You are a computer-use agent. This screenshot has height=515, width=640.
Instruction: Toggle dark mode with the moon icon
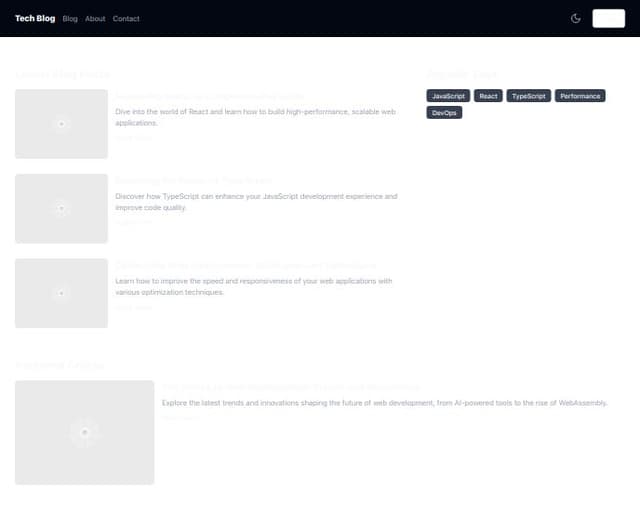pos(576,18)
